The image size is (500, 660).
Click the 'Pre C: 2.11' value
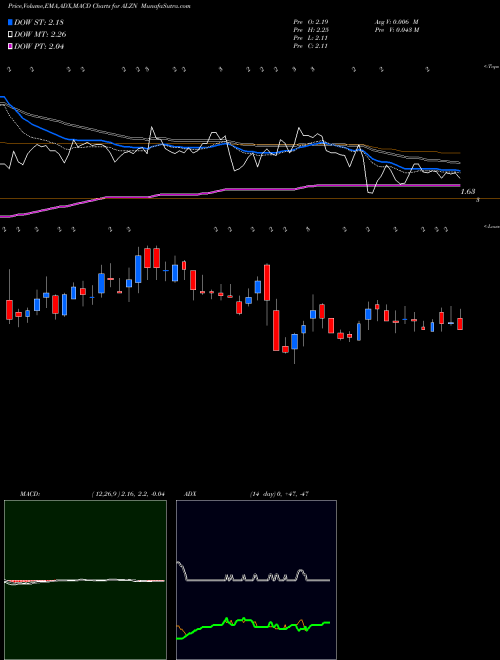coord(311,46)
